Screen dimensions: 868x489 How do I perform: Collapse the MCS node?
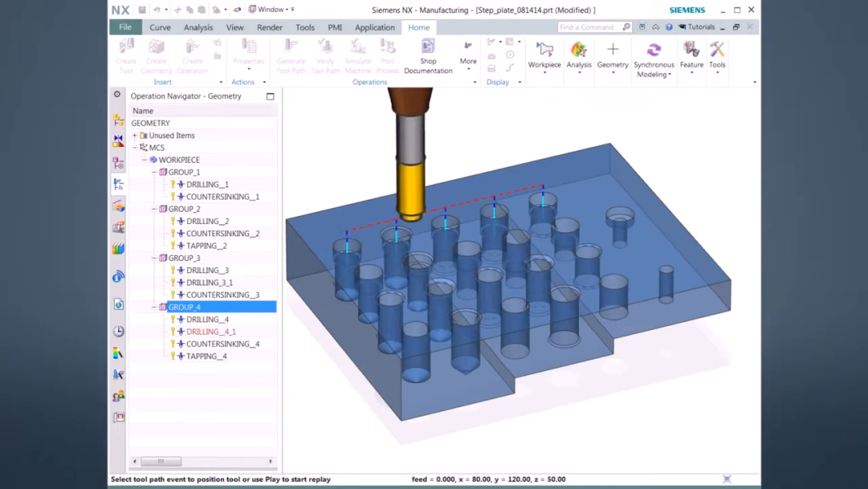(x=134, y=148)
